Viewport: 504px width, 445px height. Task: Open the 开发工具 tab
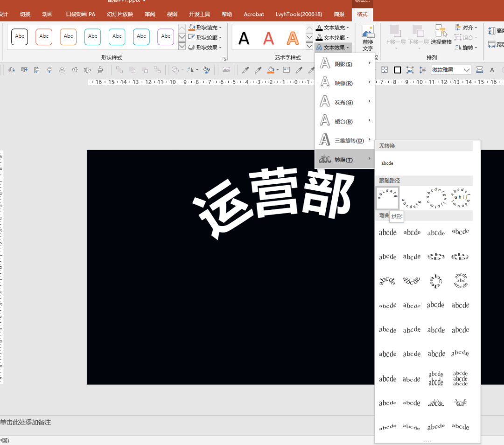point(199,14)
